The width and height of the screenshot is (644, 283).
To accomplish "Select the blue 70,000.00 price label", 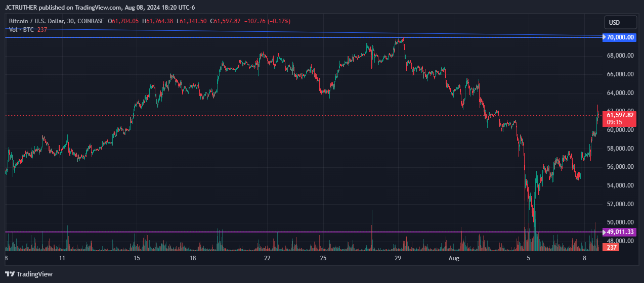I will 619,37.
